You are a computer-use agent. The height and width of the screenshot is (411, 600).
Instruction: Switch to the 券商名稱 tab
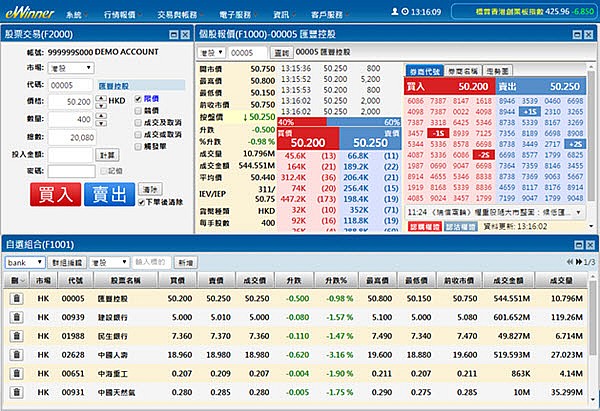point(463,71)
